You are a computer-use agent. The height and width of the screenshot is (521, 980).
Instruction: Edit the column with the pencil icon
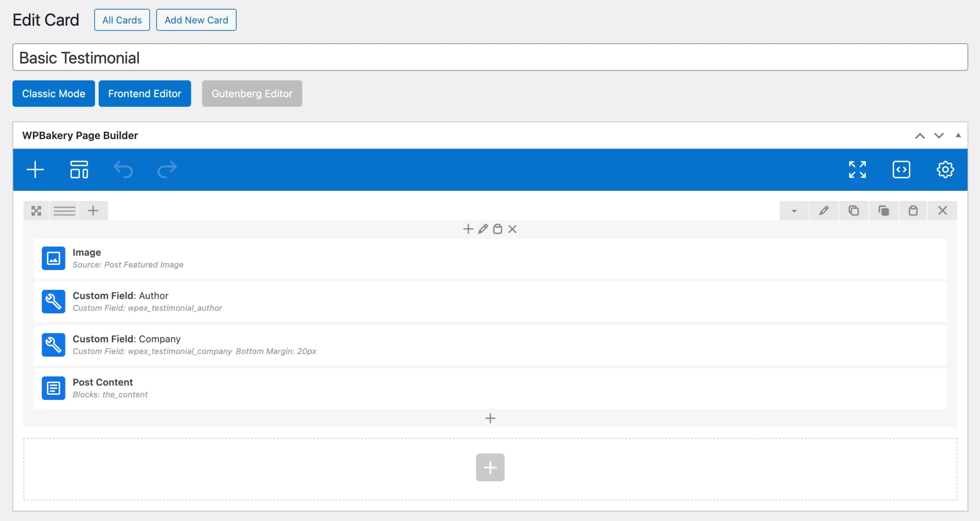click(x=482, y=229)
